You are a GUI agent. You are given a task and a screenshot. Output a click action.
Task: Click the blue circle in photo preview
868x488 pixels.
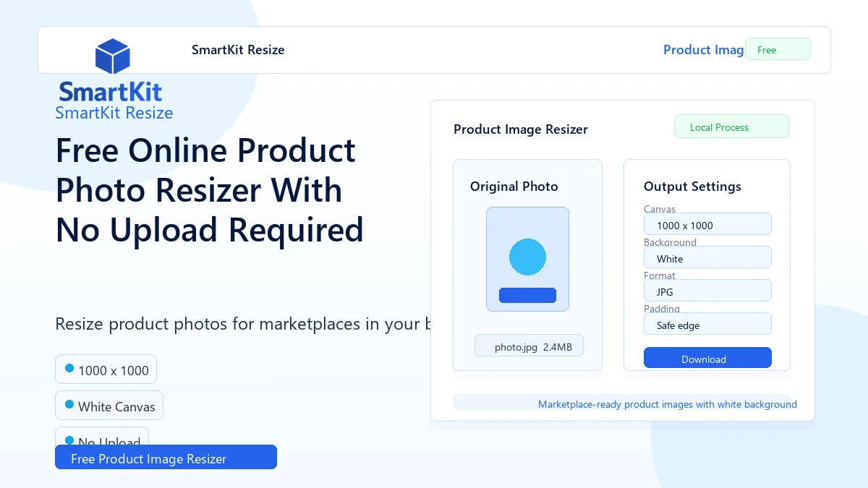coord(527,257)
